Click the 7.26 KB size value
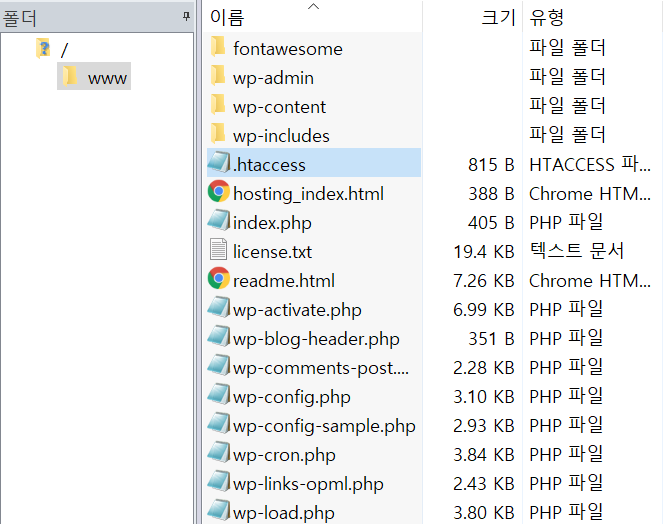Screen dimensions: 665x524 pos(484,281)
